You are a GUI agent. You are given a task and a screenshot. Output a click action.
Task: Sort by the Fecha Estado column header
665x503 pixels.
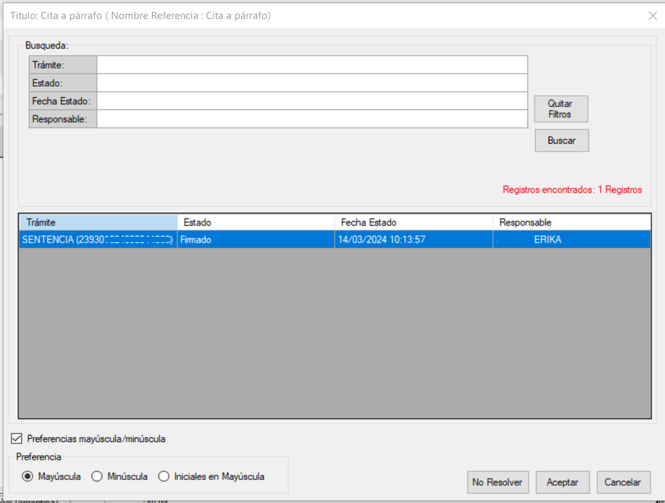pyautogui.click(x=413, y=222)
